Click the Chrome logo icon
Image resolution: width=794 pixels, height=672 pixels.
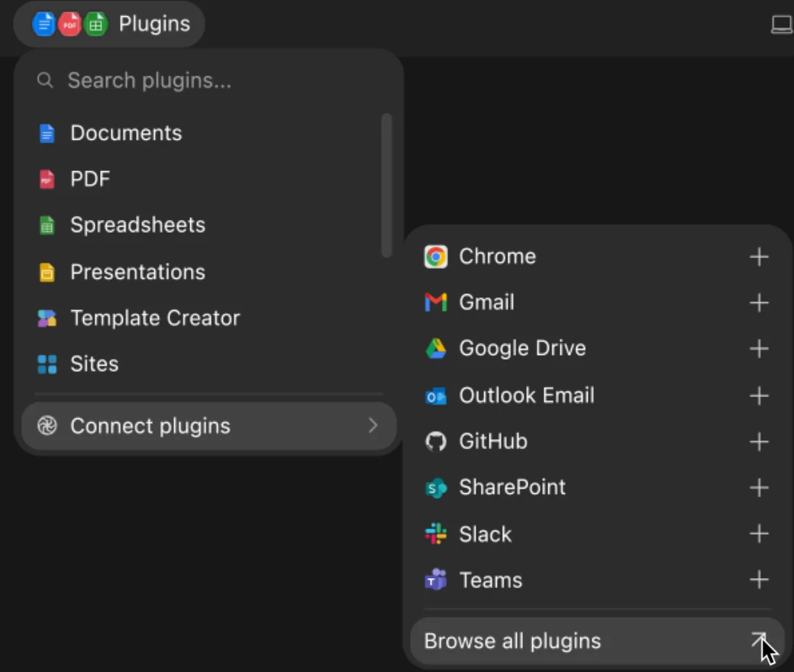435,257
